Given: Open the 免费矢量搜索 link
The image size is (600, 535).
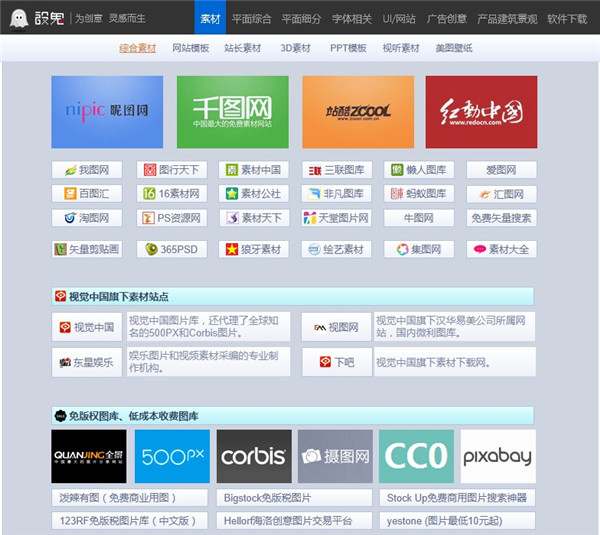Looking at the screenshot, I should pyautogui.click(x=501, y=218).
